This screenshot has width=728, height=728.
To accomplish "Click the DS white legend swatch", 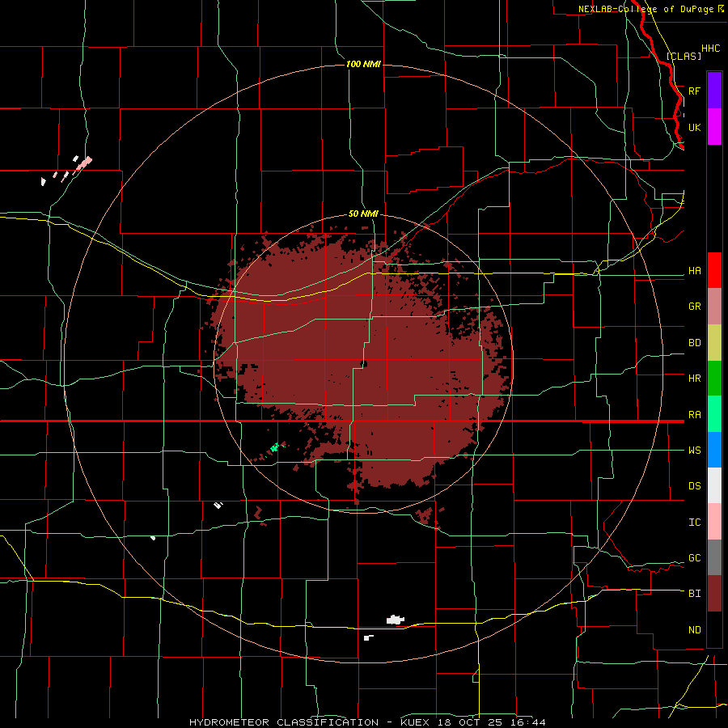I will [x=714, y=485].
